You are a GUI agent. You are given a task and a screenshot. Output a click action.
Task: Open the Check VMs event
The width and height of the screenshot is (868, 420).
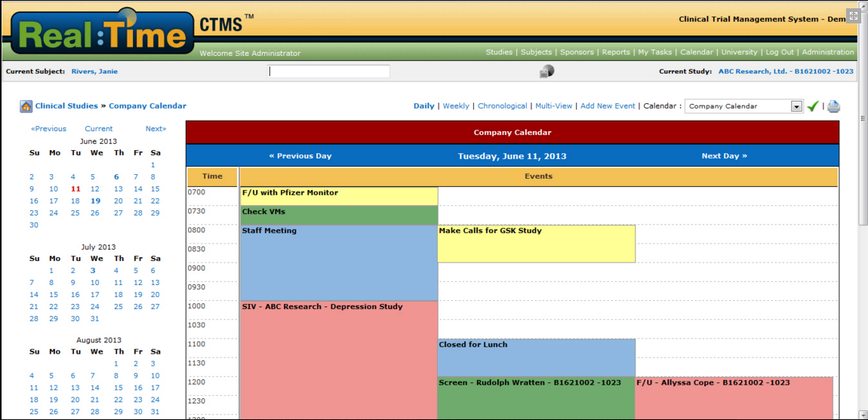339,215
